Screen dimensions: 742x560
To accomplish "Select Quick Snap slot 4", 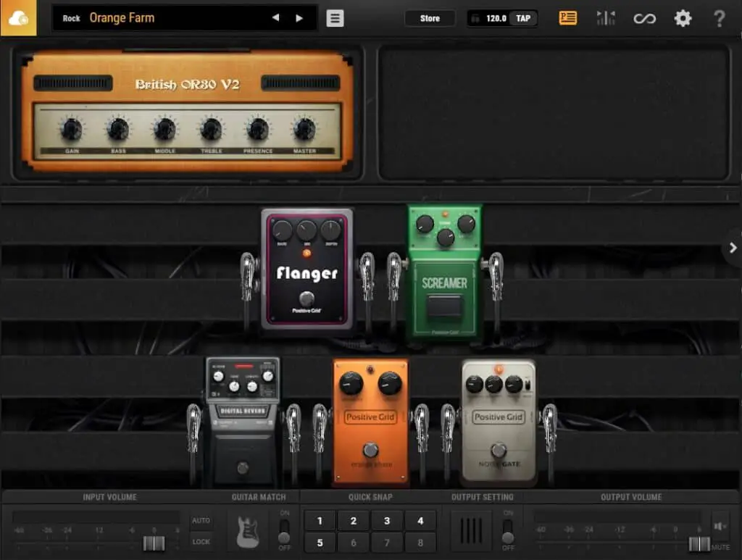I will pos(420,521).
